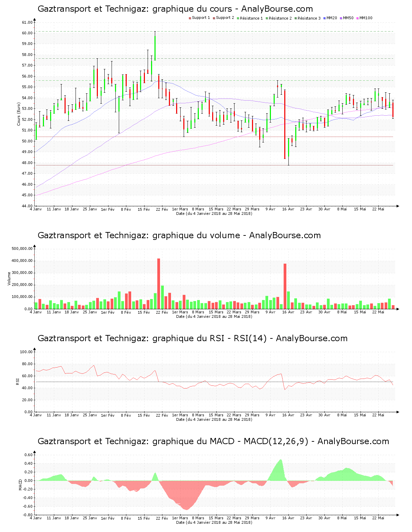Click '22 Fév' date on the price chart axis
The height and width of the screenshot is (532, 412).
click(x=162, y=209)
